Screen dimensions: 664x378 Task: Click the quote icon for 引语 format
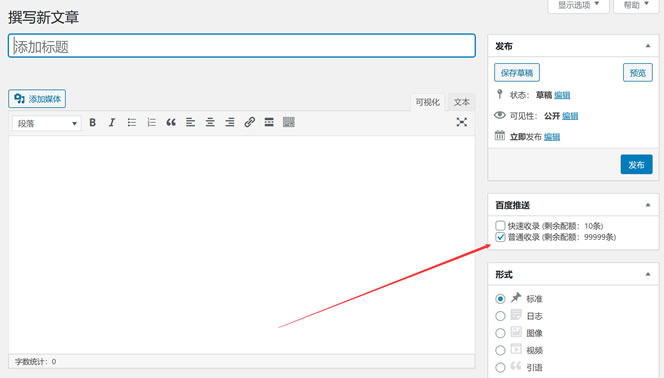516,366
